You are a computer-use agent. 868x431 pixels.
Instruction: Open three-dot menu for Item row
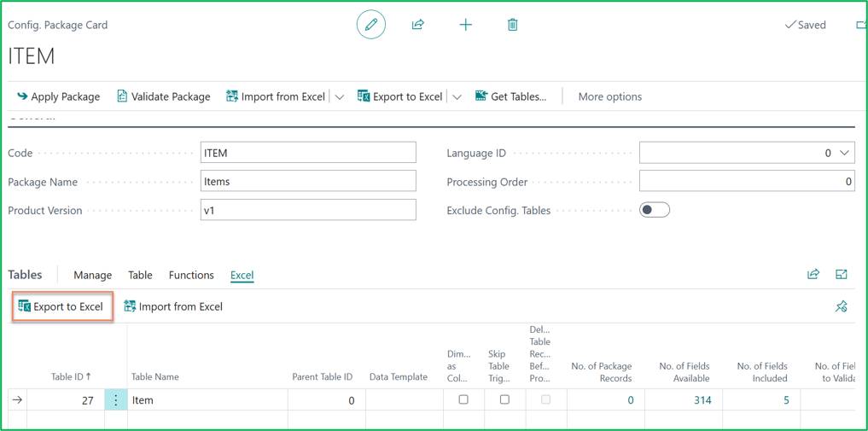[116, 400]
